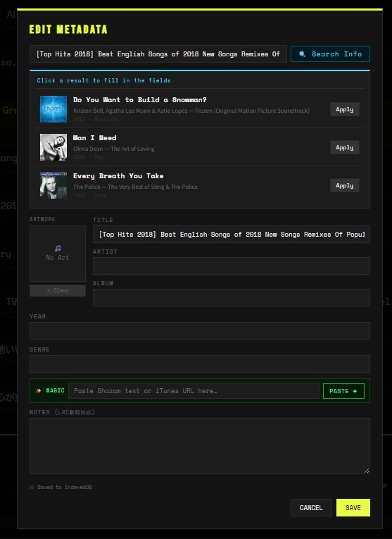Screen dimensions: 392x539
Task: Click the Notes textarea resize handle
Action: point(367,471)
